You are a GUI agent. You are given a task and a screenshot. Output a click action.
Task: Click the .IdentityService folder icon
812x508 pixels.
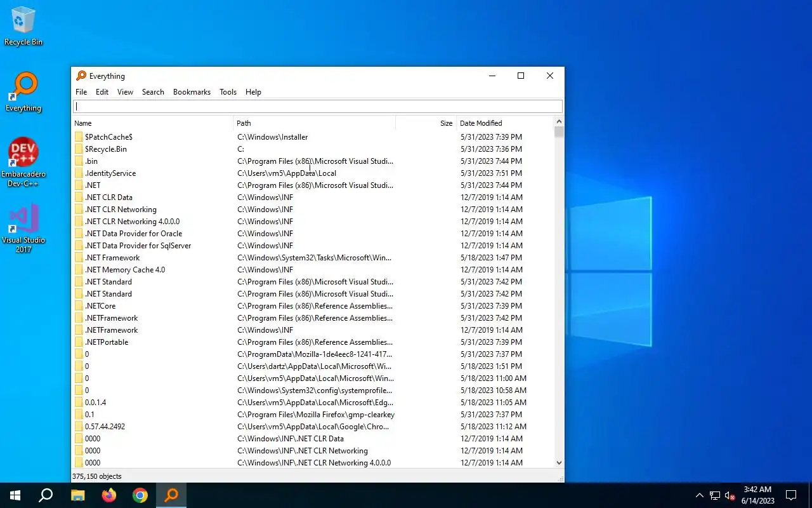(79, 173)
